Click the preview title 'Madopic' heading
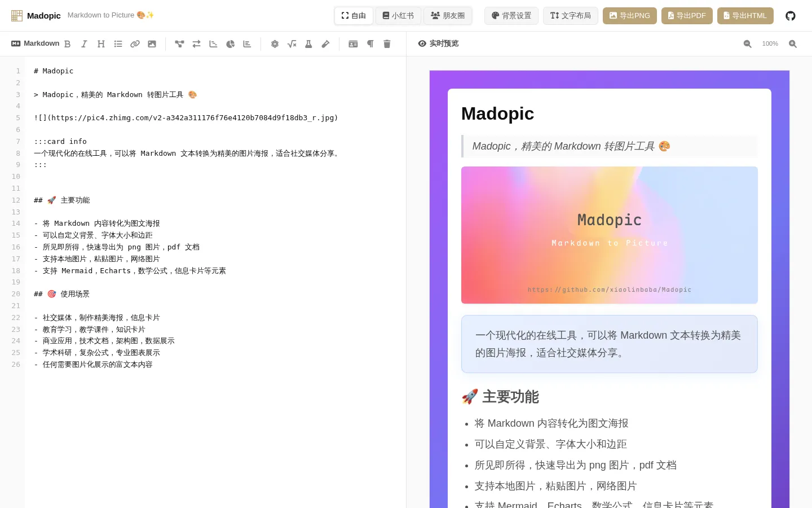 click(x=497, y=113)
